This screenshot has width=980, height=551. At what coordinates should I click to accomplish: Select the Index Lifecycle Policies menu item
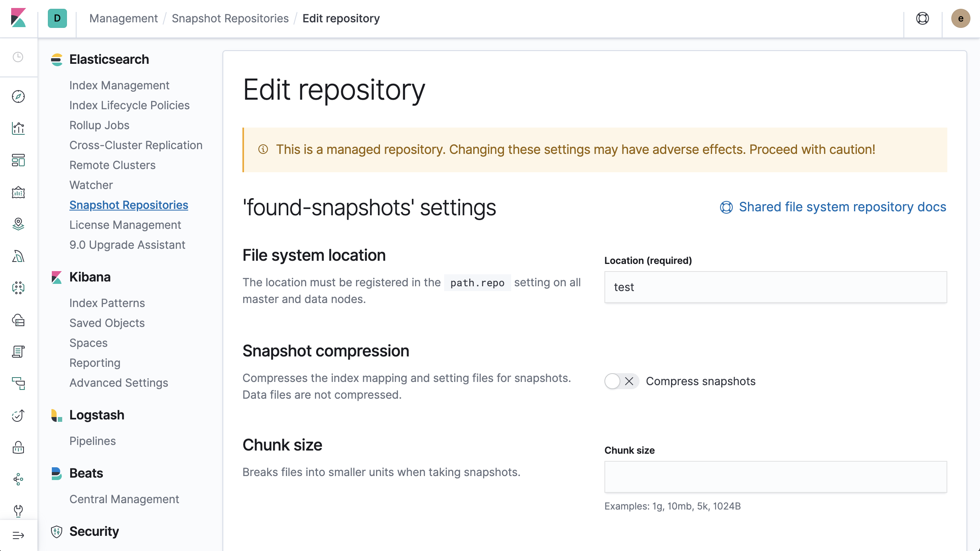[x=129, y=105]
